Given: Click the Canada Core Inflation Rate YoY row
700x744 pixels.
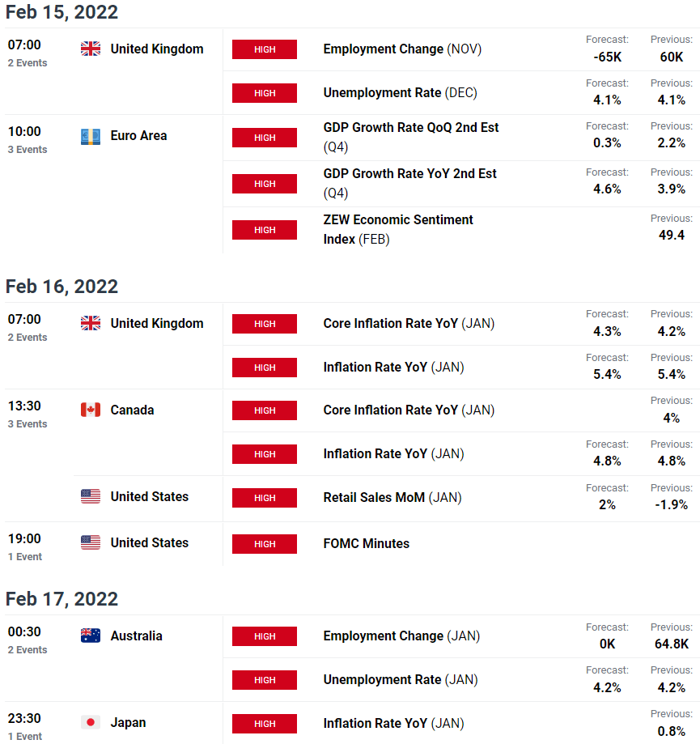Looking at the screenshot, I should [x=461, y=410].
